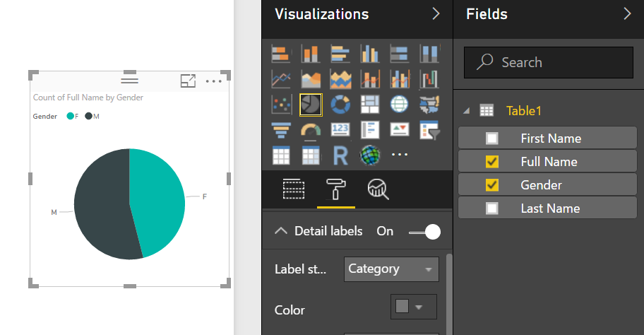Click the teal F legend item
Screen dimensions: 644x335
(x=73, y=117)
